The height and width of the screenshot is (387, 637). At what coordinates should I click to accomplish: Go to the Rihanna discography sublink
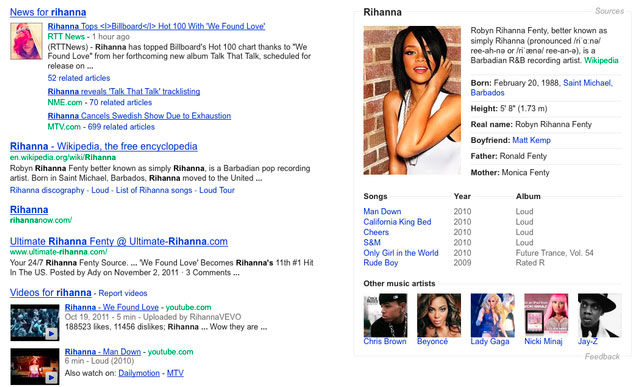point(47,190)
